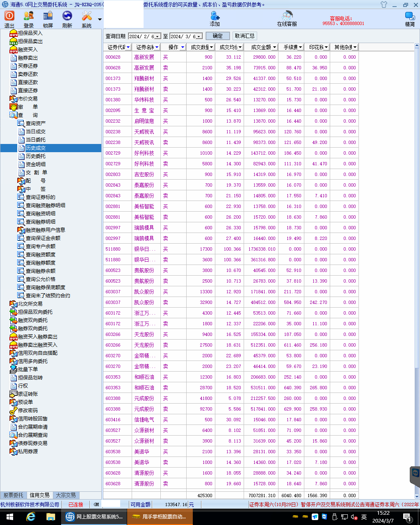
Task: Open 担保品买入 in the sidebar
Action: [30, 33]
